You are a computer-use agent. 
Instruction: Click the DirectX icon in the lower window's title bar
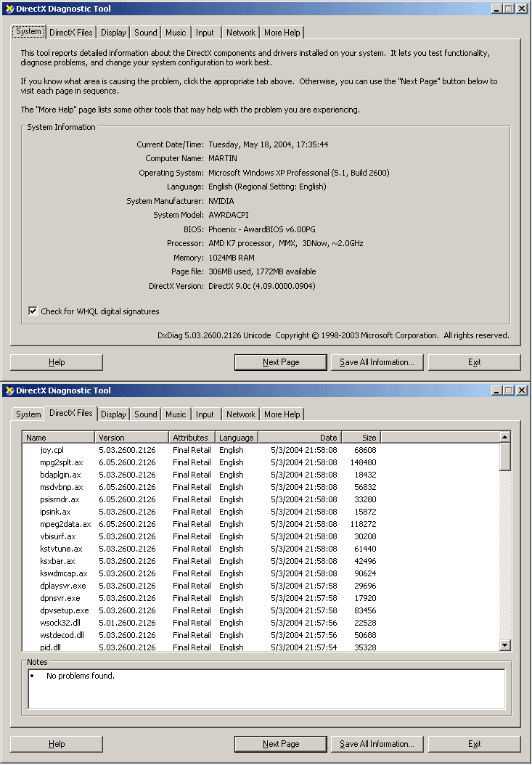click(x=9, y=390)
